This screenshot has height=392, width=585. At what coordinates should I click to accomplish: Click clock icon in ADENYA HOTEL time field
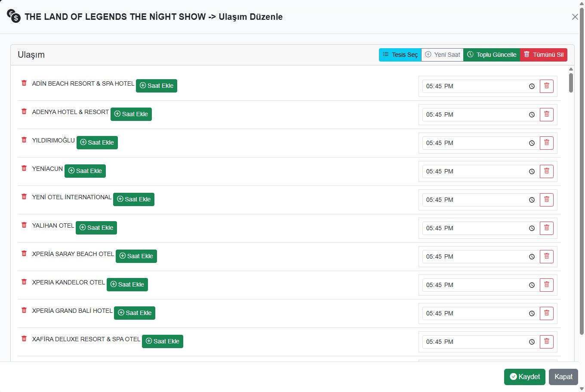coord(532,115)
